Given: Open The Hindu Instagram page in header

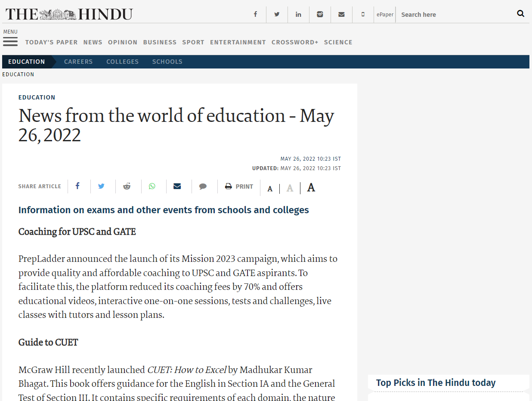Looking at the screenshot, I should coord(320,14).
